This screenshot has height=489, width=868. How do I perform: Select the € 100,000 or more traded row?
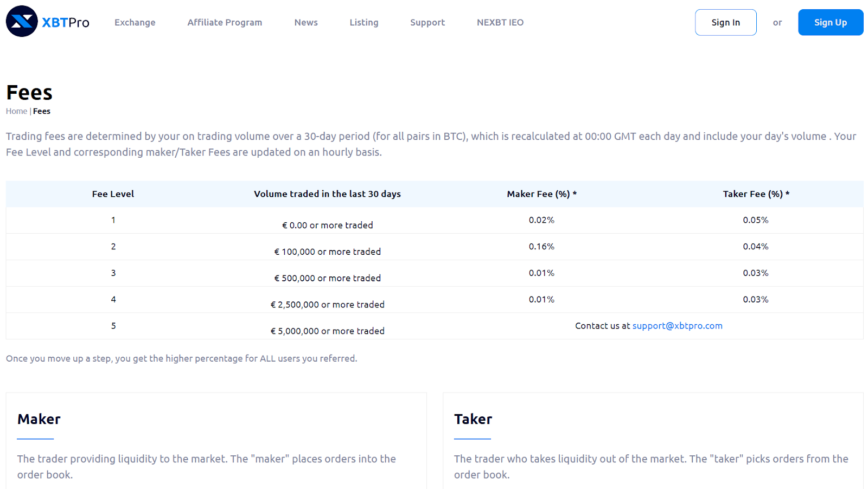327,252
